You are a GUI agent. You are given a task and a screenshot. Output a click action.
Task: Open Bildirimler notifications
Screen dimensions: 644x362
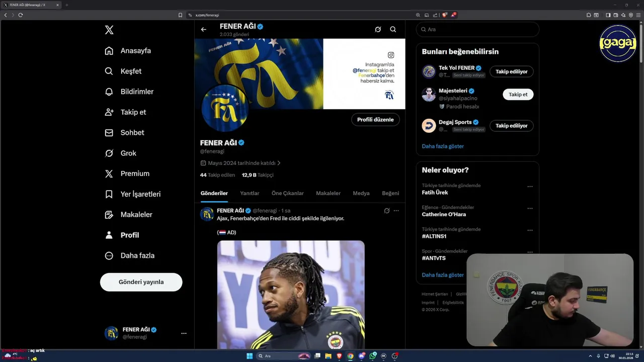129,92
